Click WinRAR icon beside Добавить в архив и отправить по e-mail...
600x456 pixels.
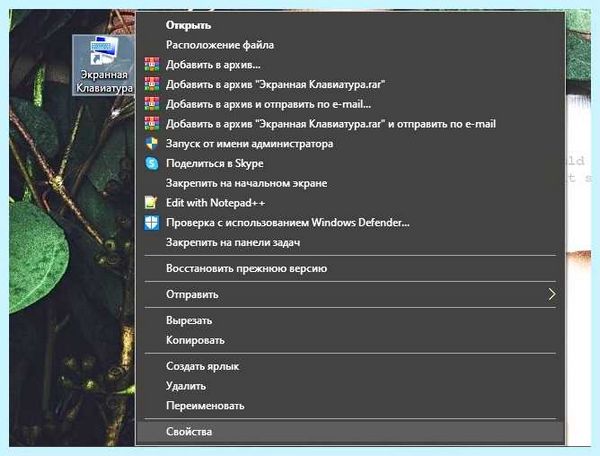[152, 104]
